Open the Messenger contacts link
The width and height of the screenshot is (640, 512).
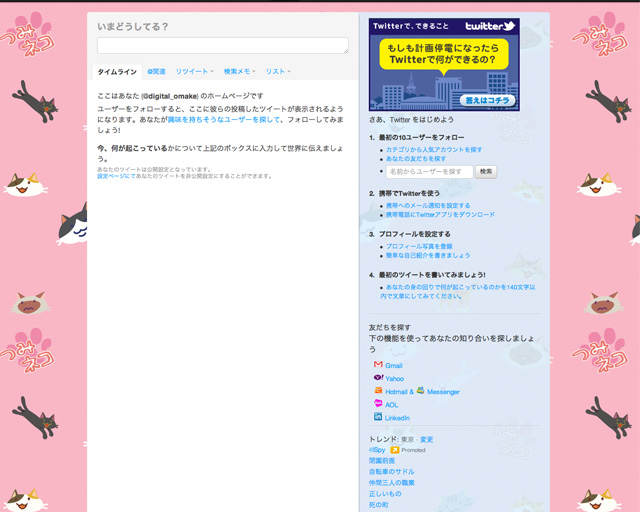443,392
